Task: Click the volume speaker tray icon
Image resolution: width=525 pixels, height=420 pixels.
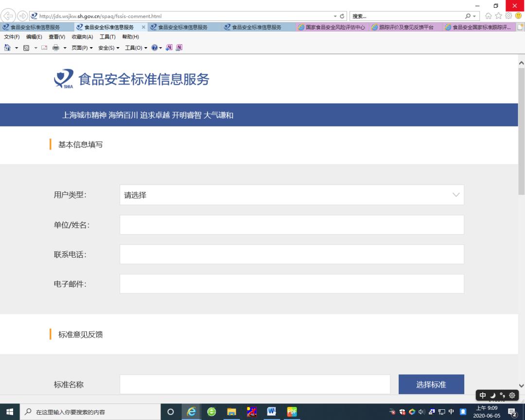Action: pos(421,412)
